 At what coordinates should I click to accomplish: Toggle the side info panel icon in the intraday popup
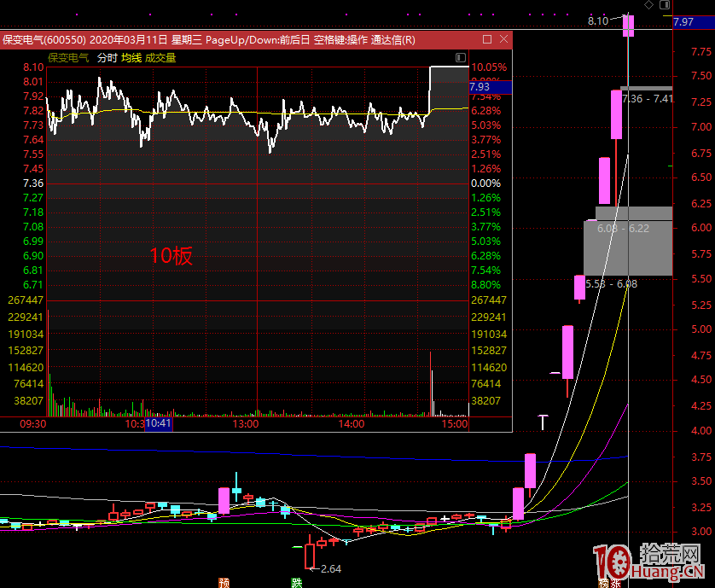coord(461,57)
